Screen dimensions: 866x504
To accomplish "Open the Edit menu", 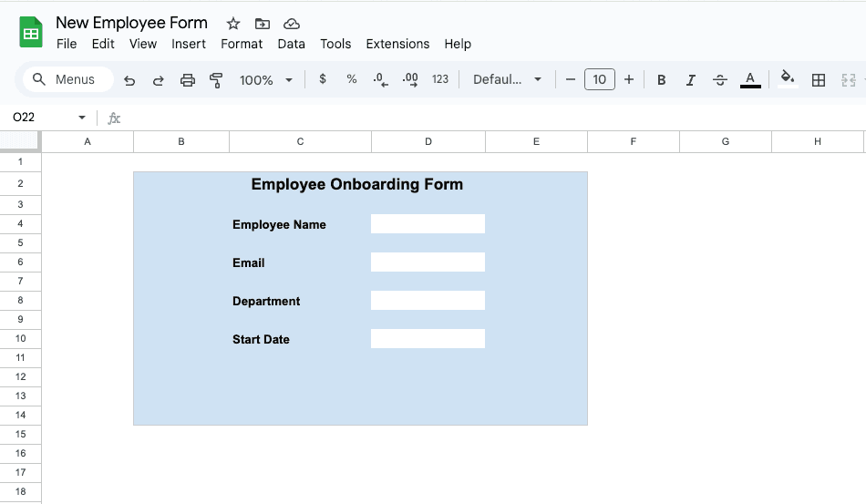I will point(103,44).
